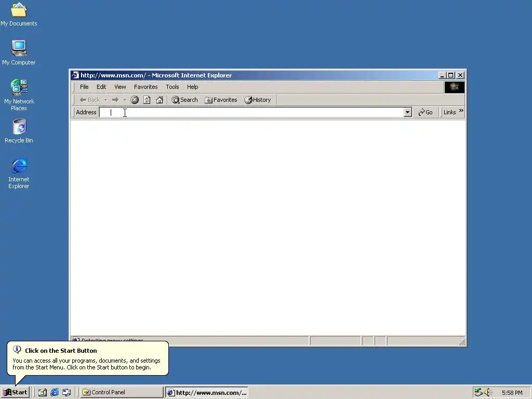
Task: Select the Recycle Bin desktop icon
Action: point(19,130)
